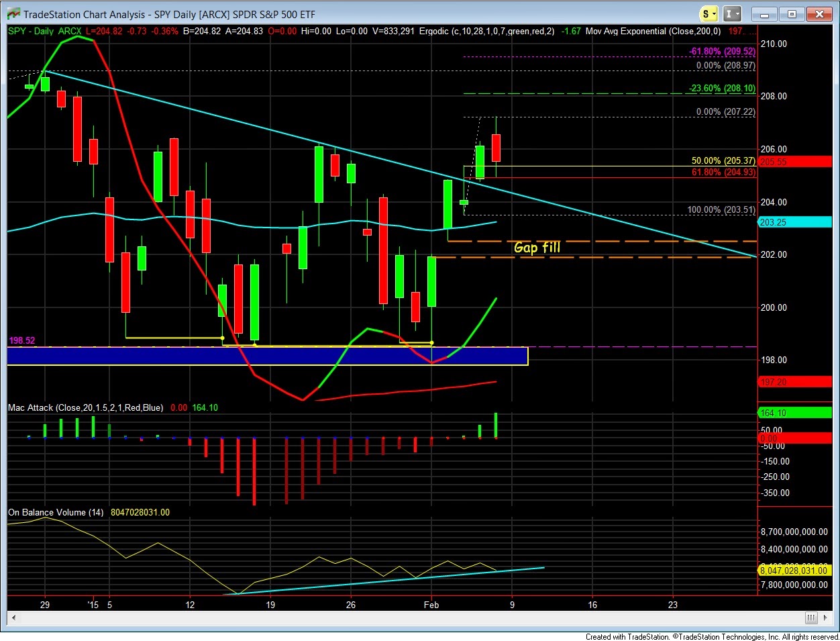Click the red 205.55 last price marker
This screenshot has width=840, height=641.
[794, 162]
